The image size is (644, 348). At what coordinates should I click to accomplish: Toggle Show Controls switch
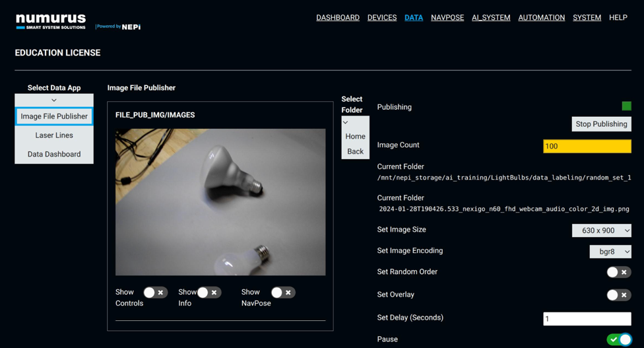(155, 293)
